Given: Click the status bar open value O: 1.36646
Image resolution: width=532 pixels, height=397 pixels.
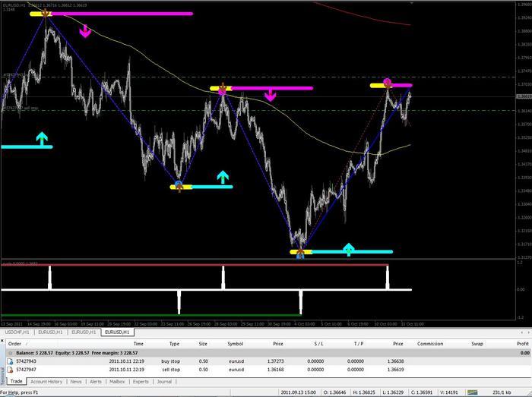Looking at the screenshot, I should [334, 392].
